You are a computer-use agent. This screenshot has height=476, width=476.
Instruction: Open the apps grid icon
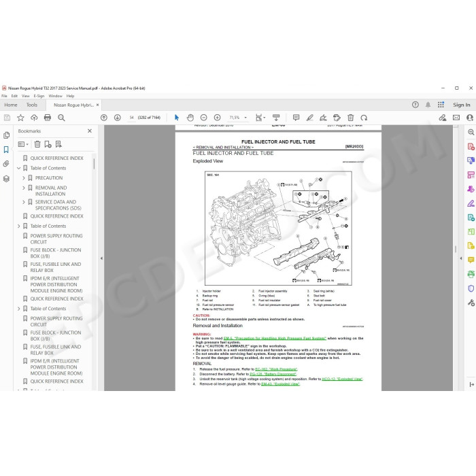click(x=441, y=105)
